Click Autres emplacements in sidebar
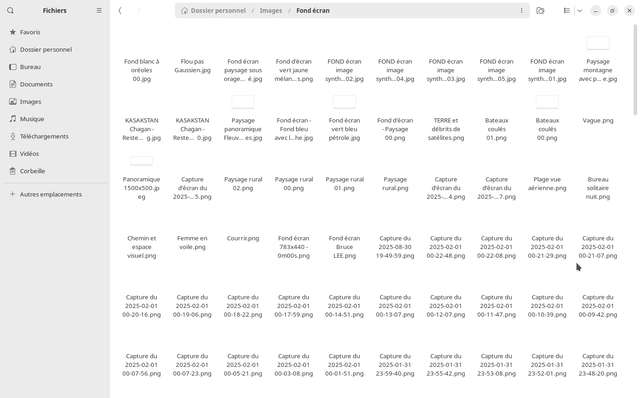The image size is (640, 398). point(55,194)
